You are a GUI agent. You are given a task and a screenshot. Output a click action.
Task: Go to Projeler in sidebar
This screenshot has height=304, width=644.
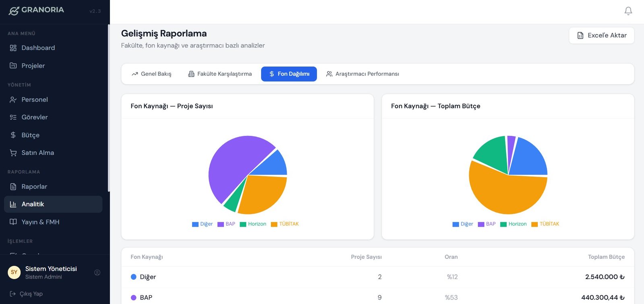tap(33, 66)
